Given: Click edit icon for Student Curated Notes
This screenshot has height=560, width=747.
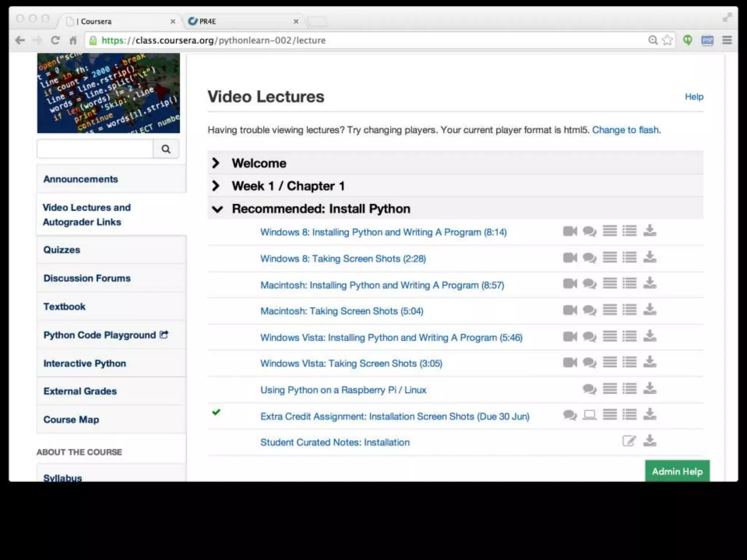Looking at the screenshot, I should click(629, 441).
